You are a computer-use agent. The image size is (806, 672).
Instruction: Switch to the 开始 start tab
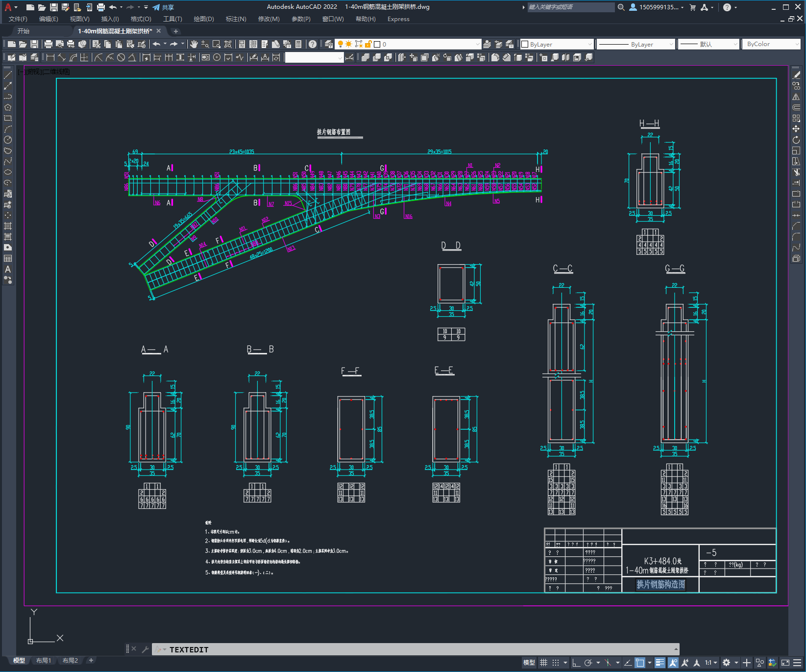pos(24,31)
